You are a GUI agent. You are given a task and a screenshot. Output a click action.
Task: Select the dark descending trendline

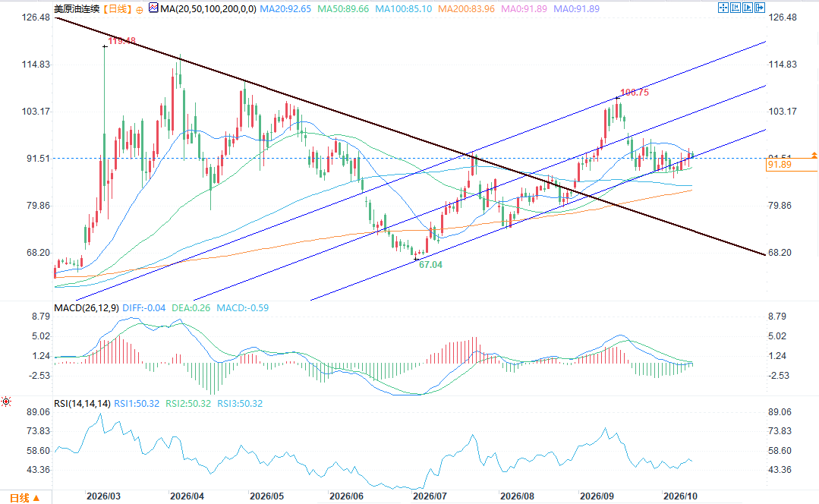[410, 136]
